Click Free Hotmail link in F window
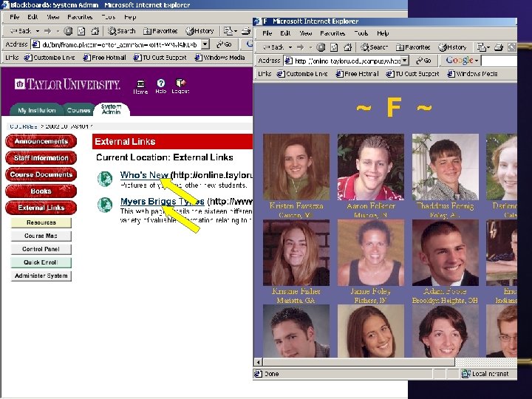 [x=358, y=74]
